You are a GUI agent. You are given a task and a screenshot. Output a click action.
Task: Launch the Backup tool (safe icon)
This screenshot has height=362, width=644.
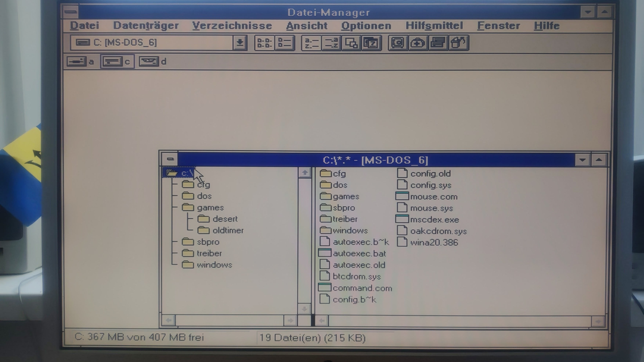coord(398,43)
